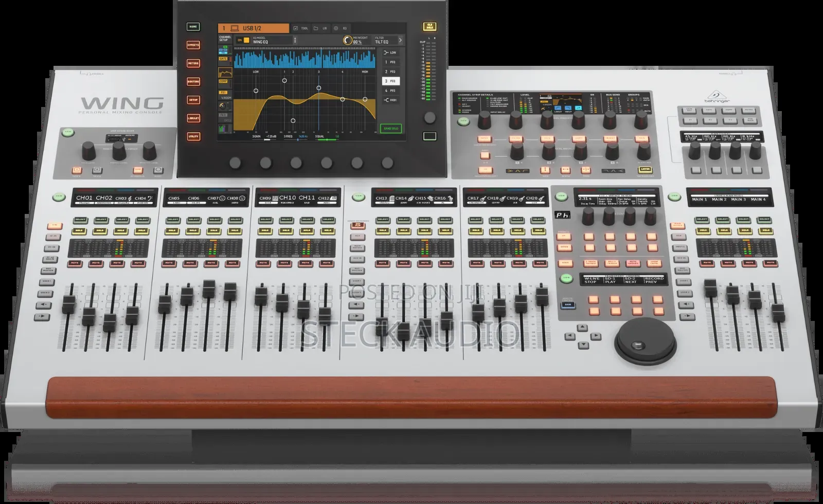This screenshot has width=823, height=504.
Task: Open CHANNEL SETUP on the touchscreen
Action: [x=225, y=38]
